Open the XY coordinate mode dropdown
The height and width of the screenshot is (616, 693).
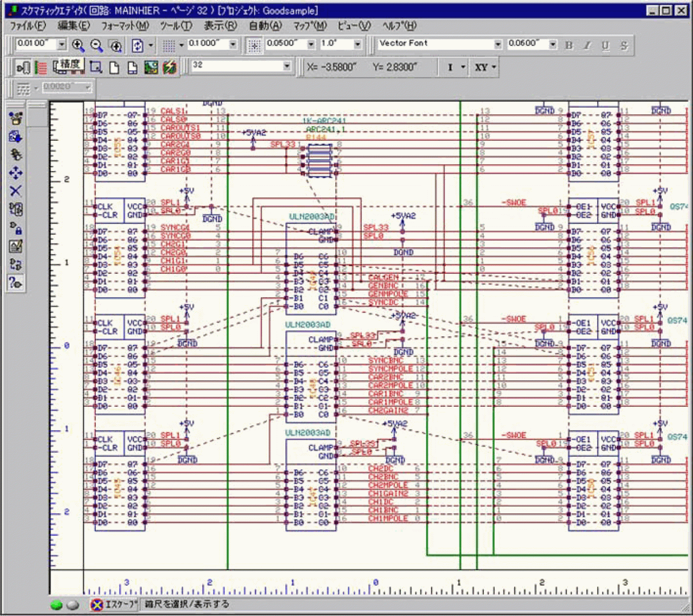point(493,67)
